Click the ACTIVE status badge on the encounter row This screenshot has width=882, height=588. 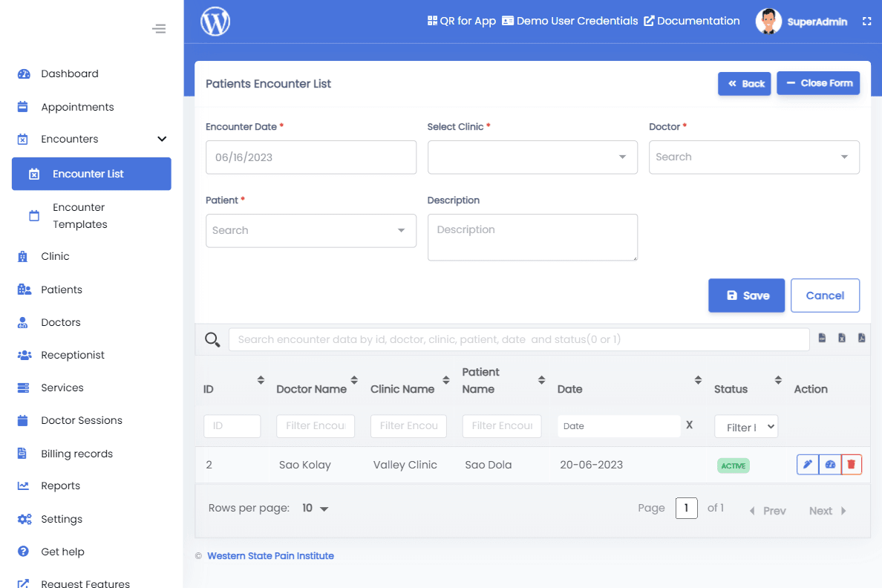point(733,465)
